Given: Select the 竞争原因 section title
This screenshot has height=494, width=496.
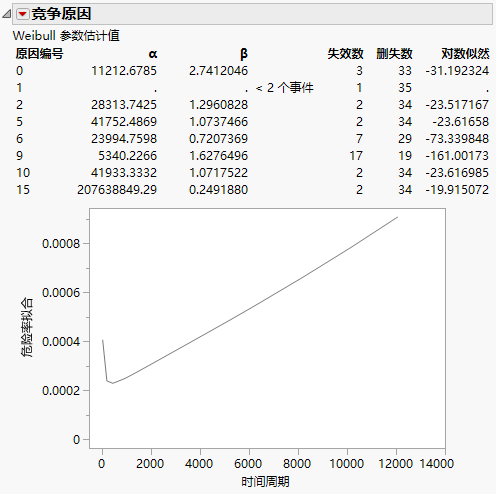Looking at the screenshot, I should 61,14.
